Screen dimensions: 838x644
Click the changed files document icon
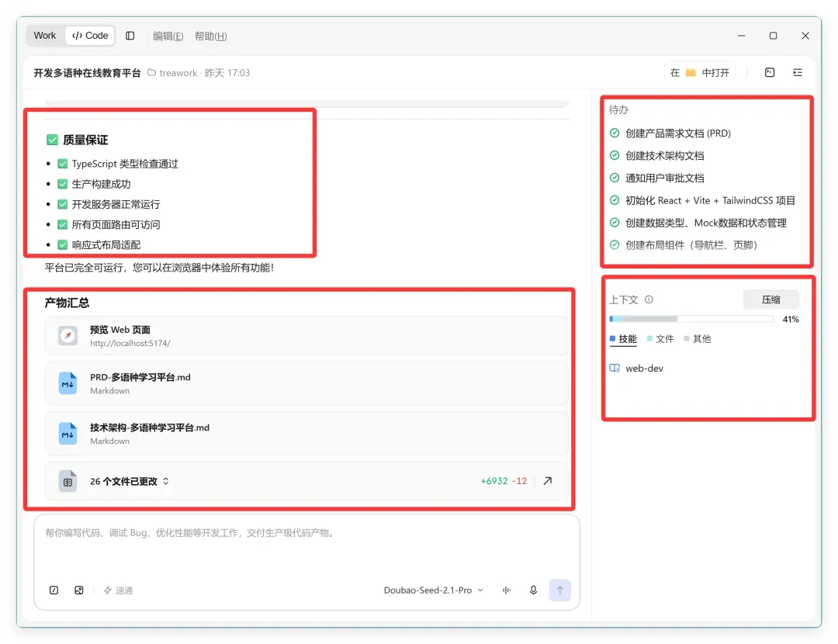(x=68, y=481)
